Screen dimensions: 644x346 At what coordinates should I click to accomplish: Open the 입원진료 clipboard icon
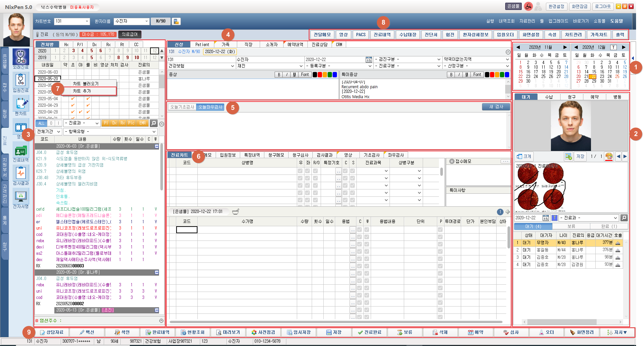tap(21, 80)
